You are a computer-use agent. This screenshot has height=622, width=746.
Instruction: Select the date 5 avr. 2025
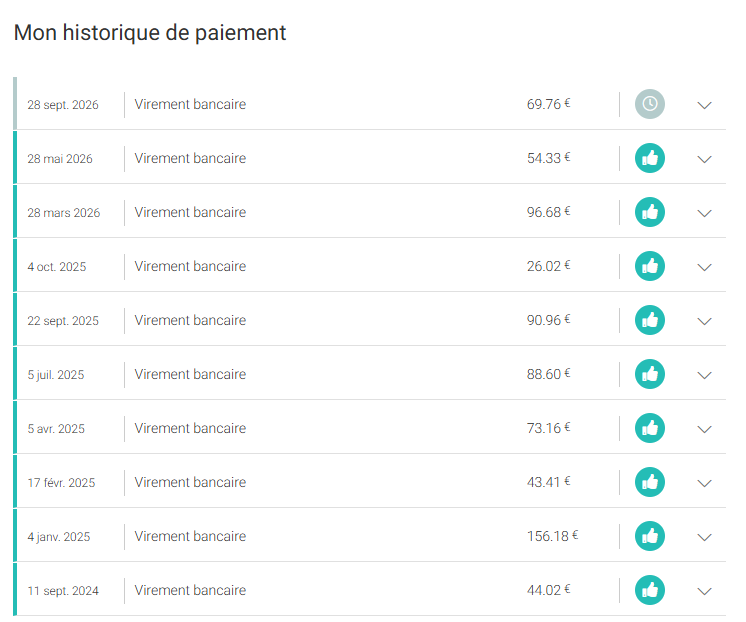click(x=56, y=429)
